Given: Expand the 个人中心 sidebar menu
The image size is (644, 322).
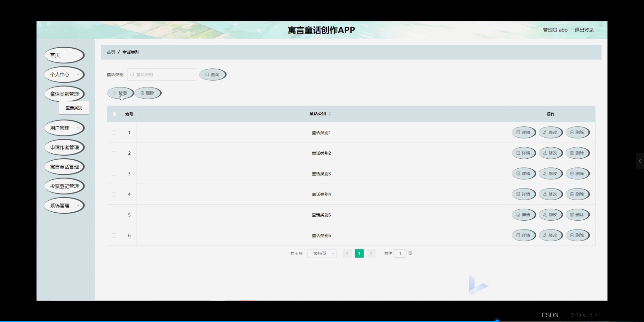Looking at the screenshot, I should tap(64, 74).
